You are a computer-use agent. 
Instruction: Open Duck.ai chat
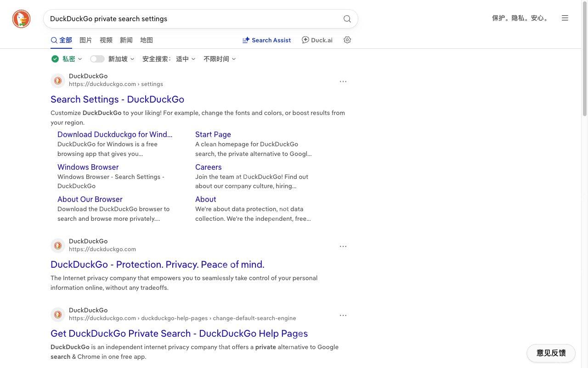click(x=317, y=40)
